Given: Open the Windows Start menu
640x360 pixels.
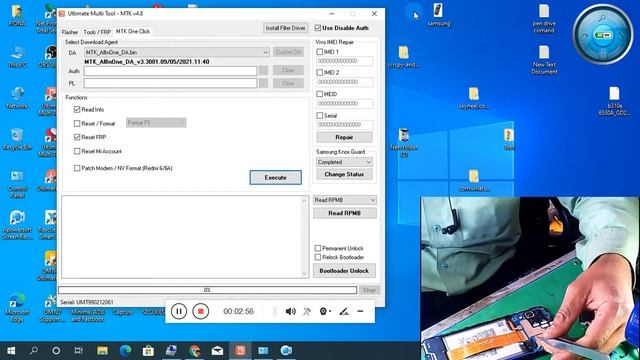Looking at the screenshot, I should [x=11, y=351].
